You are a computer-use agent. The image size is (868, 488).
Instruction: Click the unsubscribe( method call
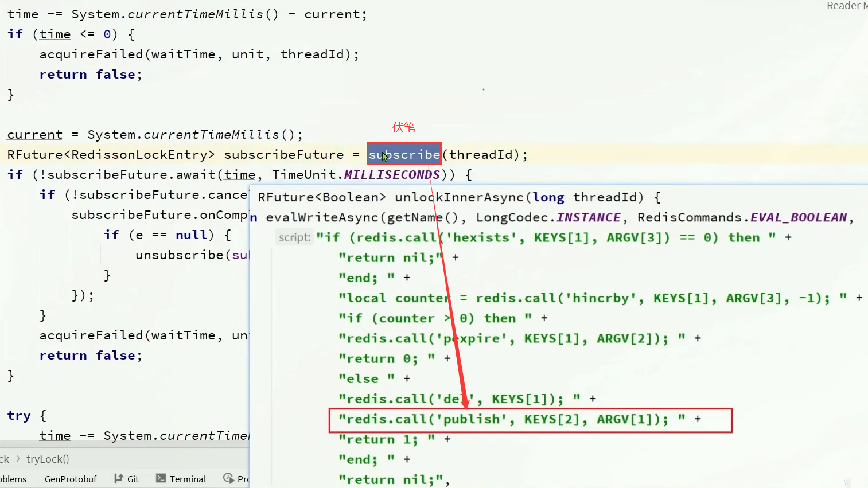(184, 255)
